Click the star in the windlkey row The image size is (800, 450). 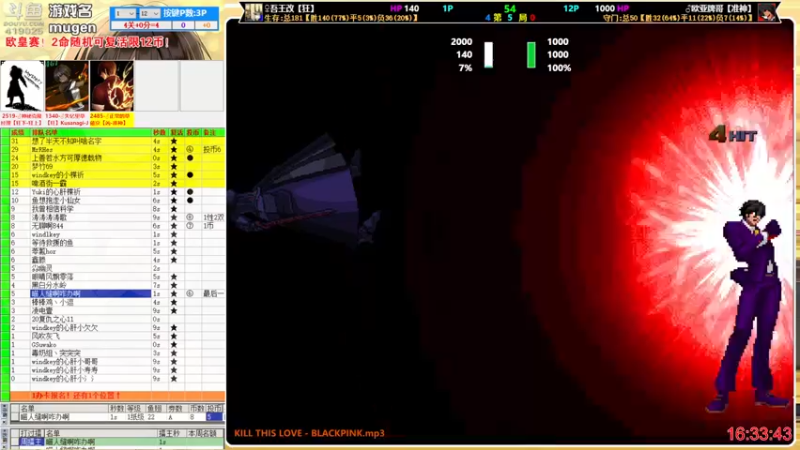(173, 234)
